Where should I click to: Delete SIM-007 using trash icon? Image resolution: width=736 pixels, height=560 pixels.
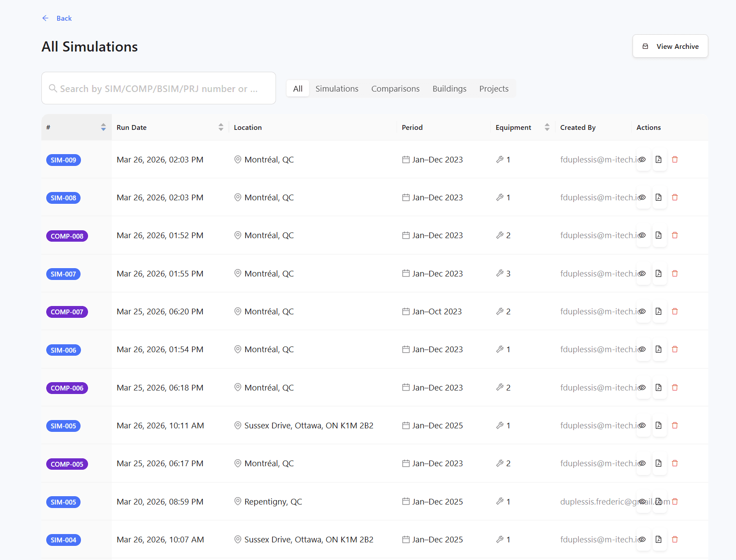675,273
